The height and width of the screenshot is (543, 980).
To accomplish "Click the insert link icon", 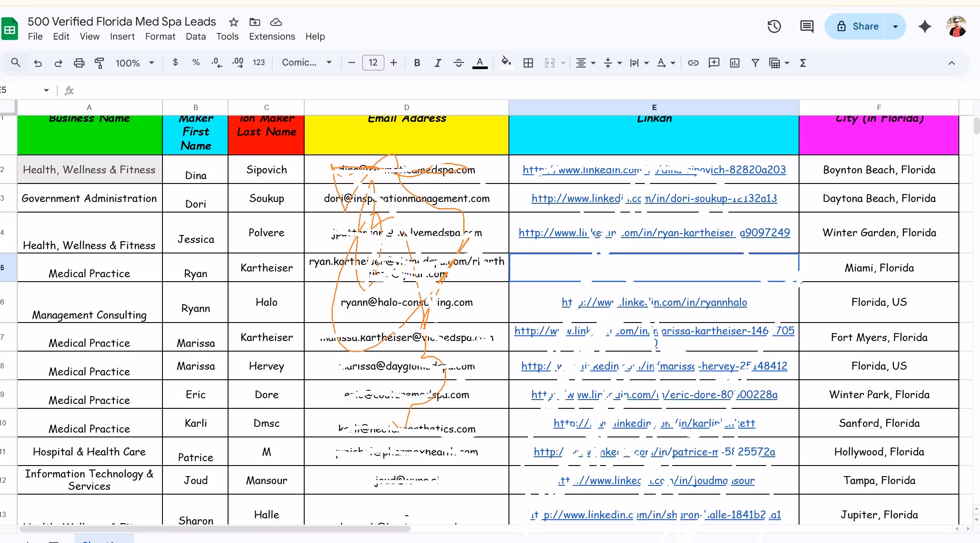I will click(693, 63).
